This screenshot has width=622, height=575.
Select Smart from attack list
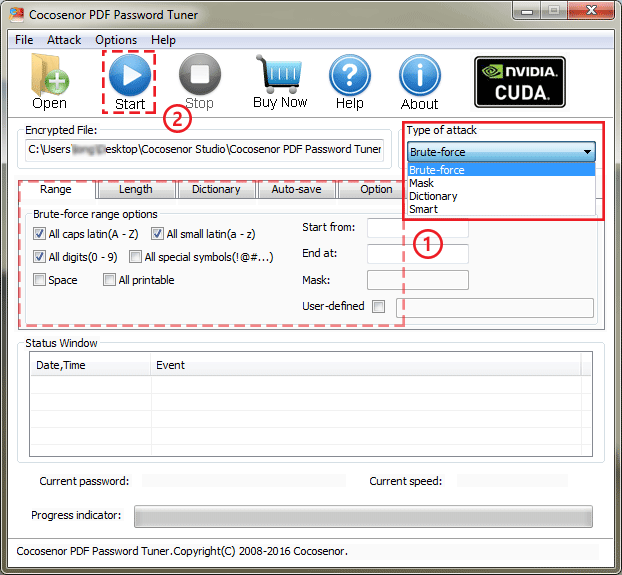tap(501, 209)
